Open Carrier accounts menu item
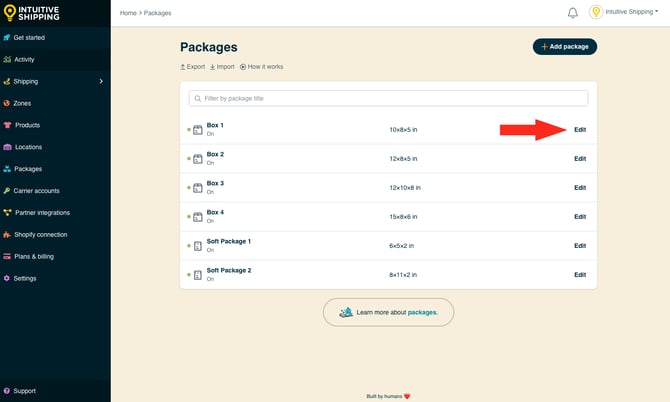 pyautogui.click(x=36, y=191)
